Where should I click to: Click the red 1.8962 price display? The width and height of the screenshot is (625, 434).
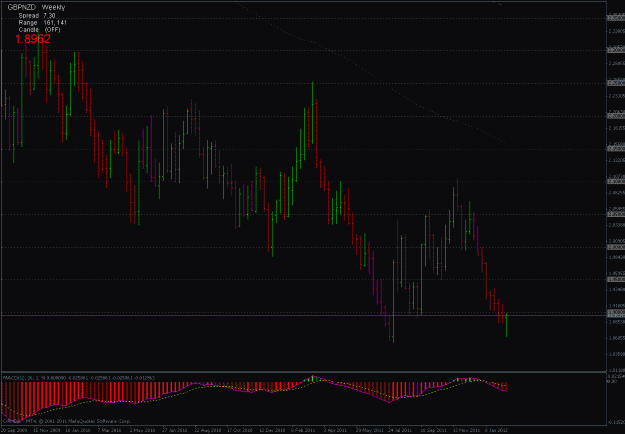33,39
